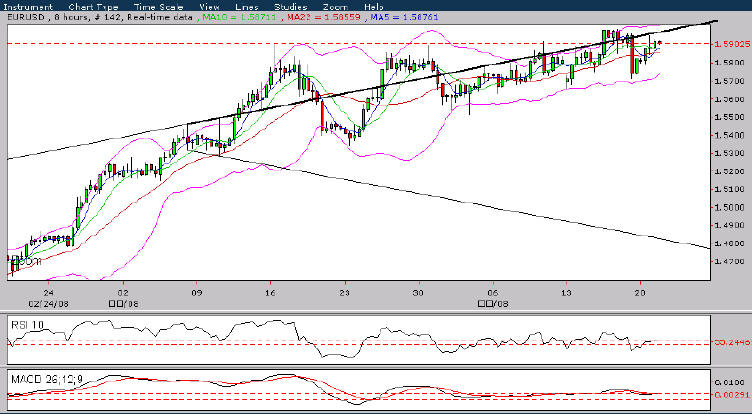The image size is (752, 414).
Task: Click the date marker 16 on time axis
Action: point(270,292)
